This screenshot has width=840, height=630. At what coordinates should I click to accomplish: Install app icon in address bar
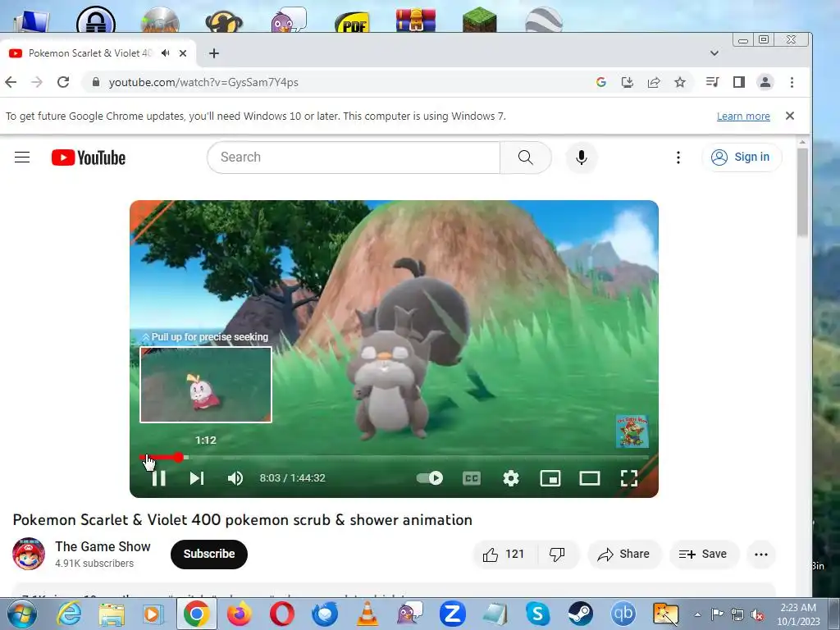[628, 82]
